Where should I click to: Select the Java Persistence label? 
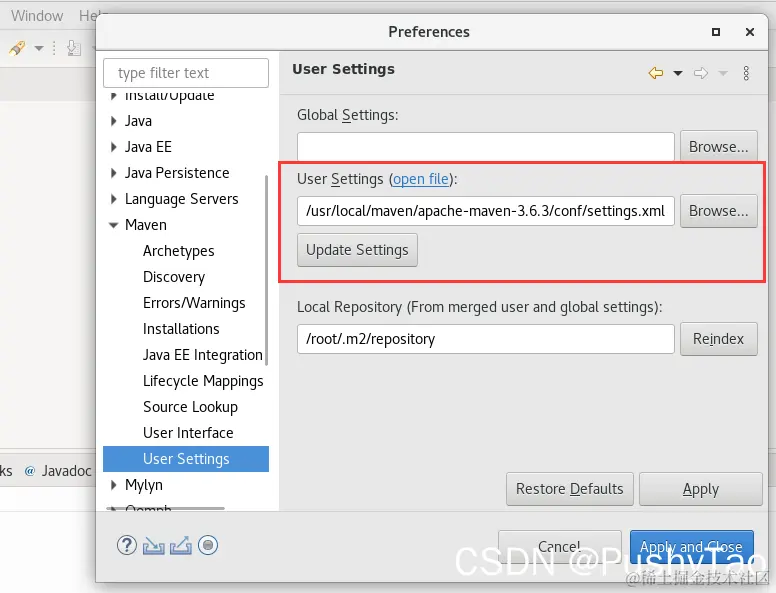click(177, 173)
